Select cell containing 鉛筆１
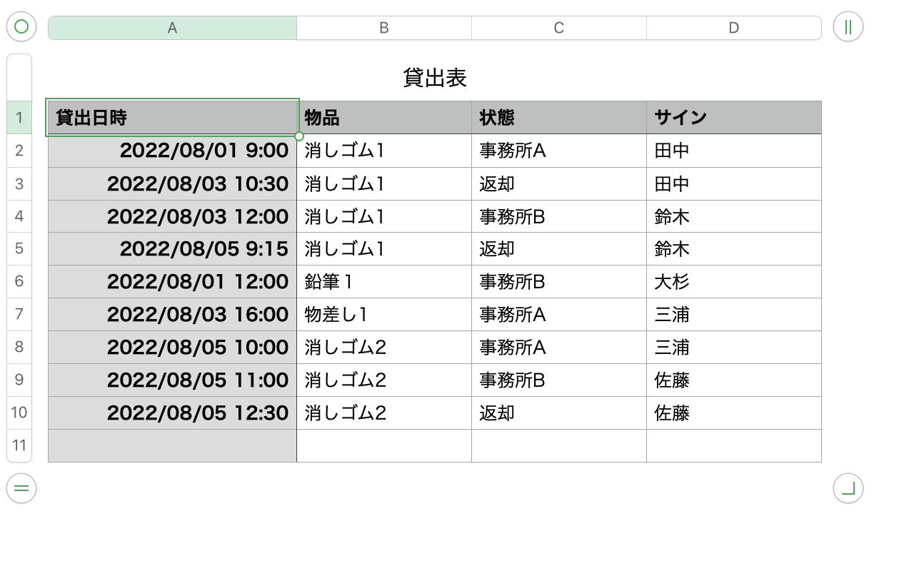The image size is (924, 561). click(x=384, y=281)
